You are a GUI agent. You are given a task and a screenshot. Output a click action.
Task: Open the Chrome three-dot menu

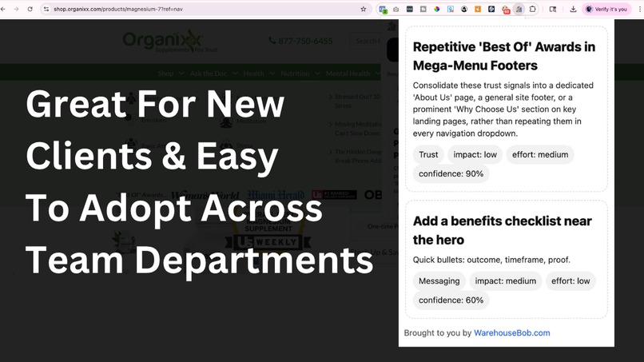[x=640, y=9]
